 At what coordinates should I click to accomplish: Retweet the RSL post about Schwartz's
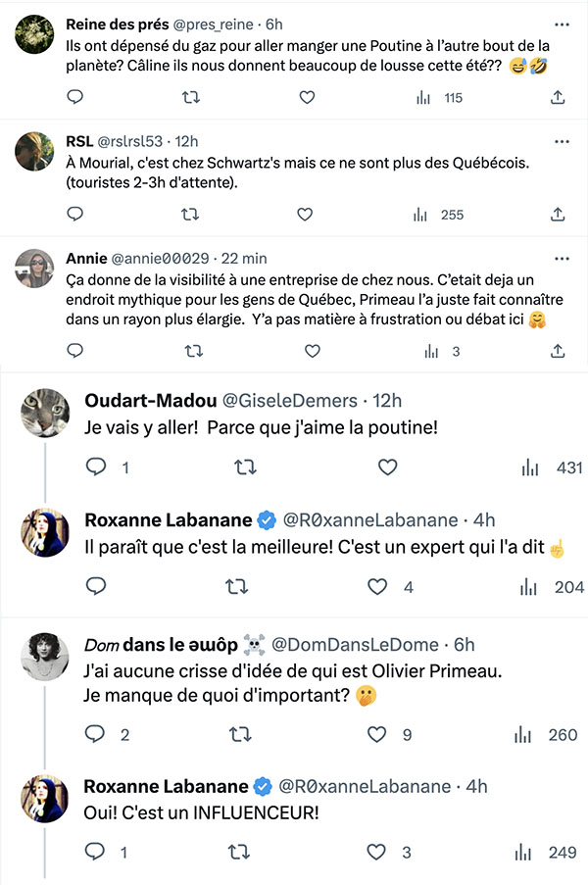(x=190, y=215)
